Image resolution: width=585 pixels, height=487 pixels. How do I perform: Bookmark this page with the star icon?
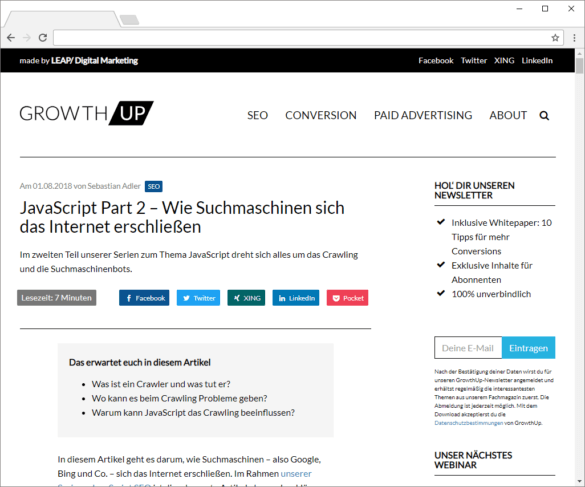pyautogui.click(x=555, y=38)
